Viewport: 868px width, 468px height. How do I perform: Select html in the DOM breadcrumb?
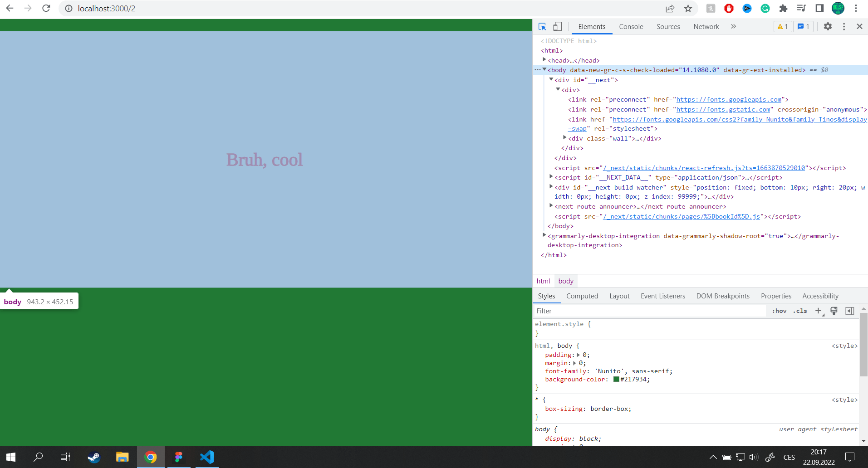(x=543, y=281)
